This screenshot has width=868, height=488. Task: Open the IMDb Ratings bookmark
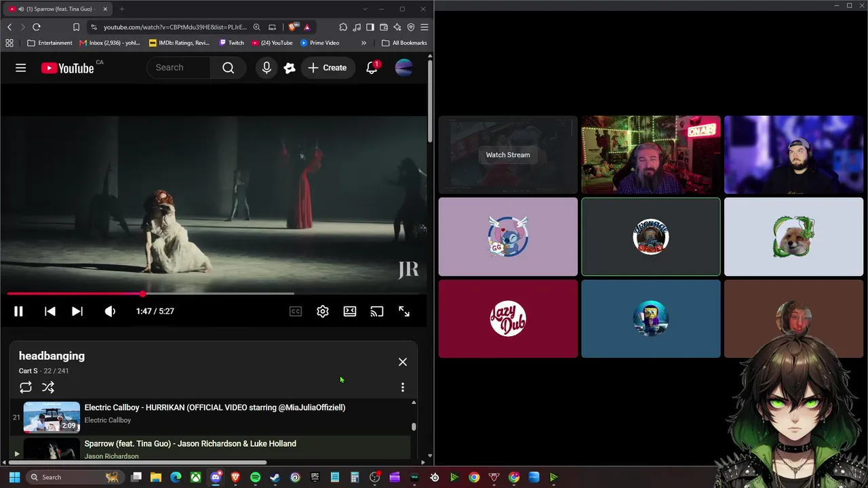180,43
